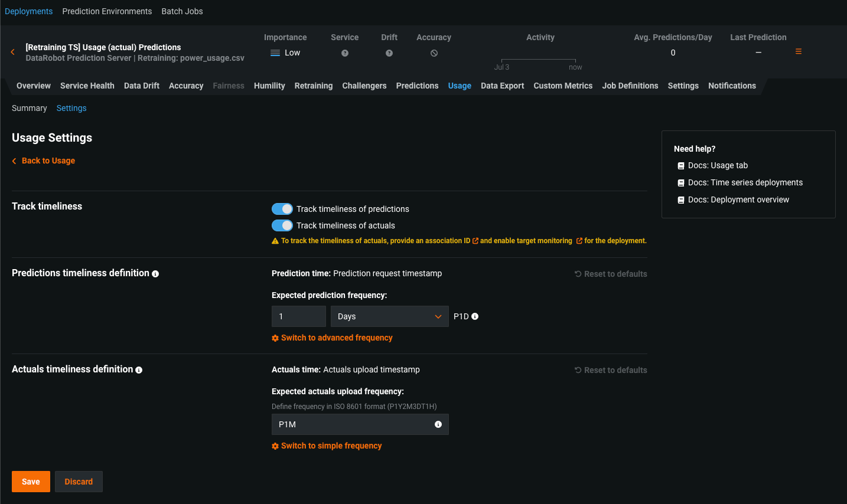Discard the usage settings changes
Image resolution: width=847 pixels, height=504 pixels.
pyautogui.click(x=79, y=482)
